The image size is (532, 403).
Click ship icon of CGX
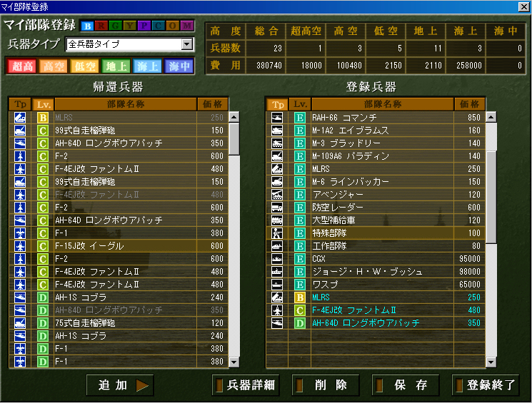point(277,259)
